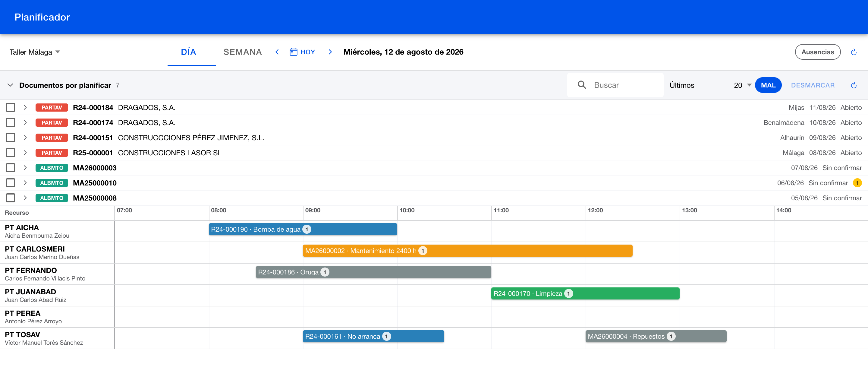Click badge on Limpieza task
Viewport: 868px width, 380px height.
(568, 294)
